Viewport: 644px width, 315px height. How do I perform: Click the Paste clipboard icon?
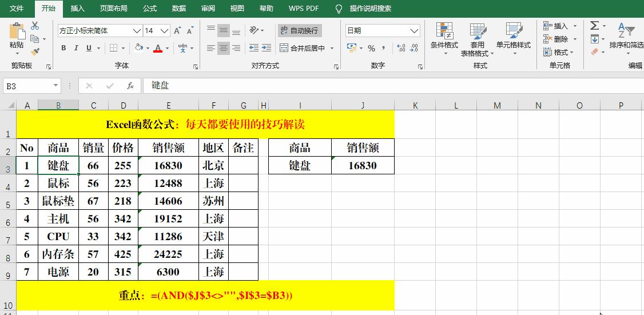coord(17,31)
